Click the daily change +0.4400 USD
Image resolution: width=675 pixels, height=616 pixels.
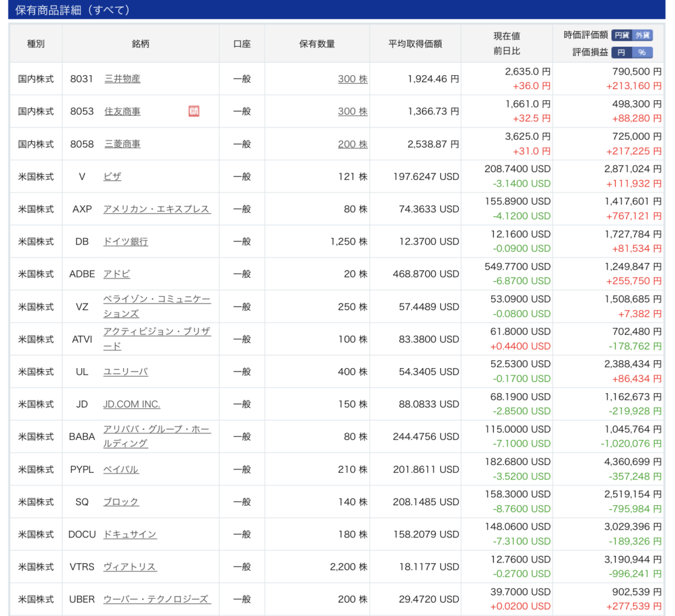click(x=521, y=346)
